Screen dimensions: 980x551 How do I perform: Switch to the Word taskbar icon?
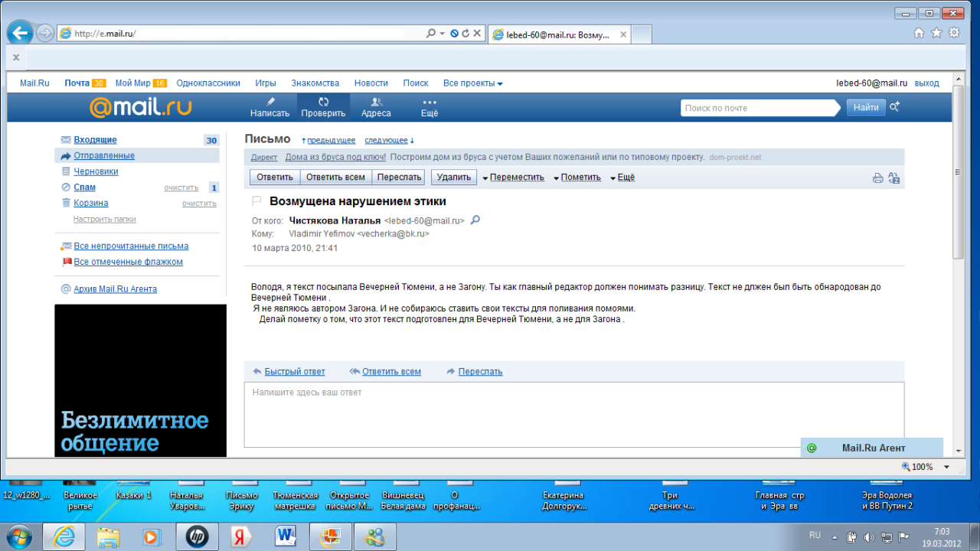click(286, 536)
